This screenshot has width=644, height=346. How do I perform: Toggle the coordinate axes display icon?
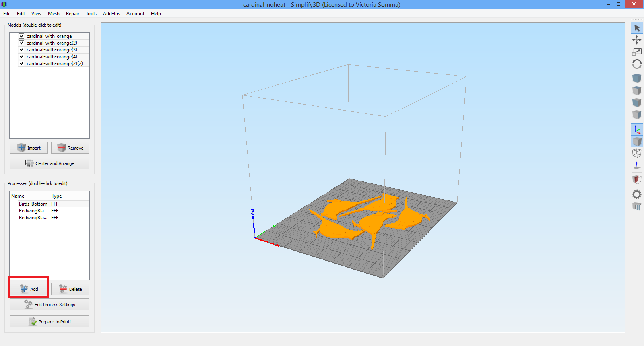(x=637, y=129)
